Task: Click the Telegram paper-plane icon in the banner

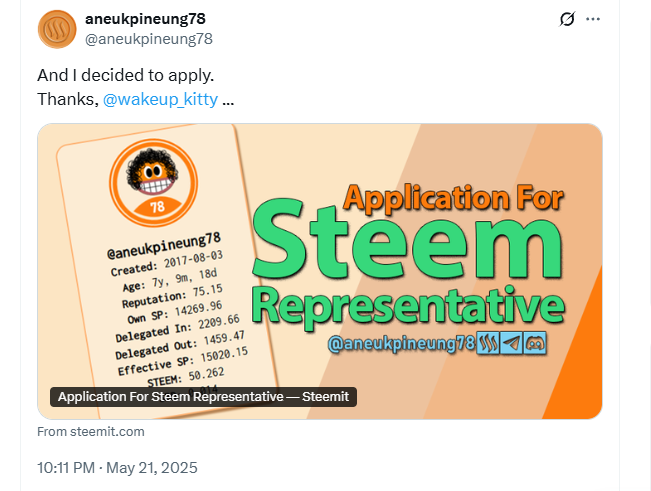Action: point(513,343)
